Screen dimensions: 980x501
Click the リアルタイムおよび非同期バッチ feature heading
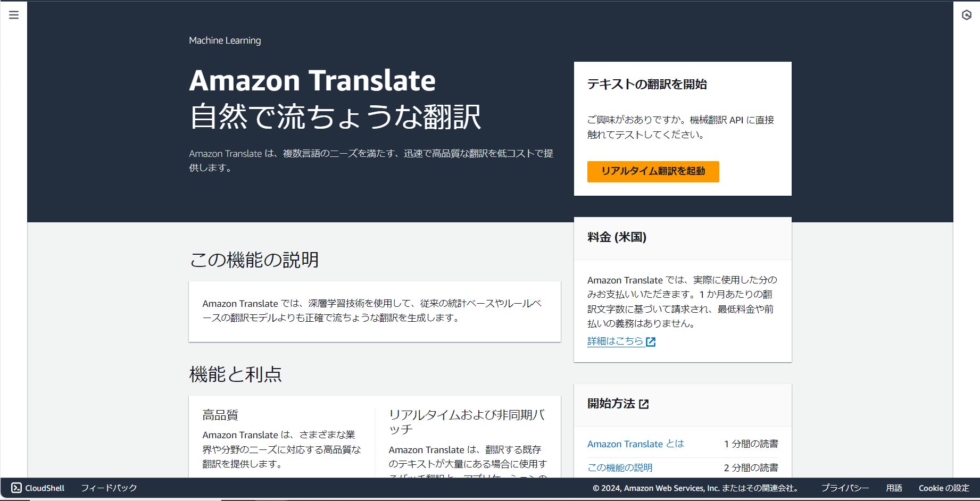(467, 422)
